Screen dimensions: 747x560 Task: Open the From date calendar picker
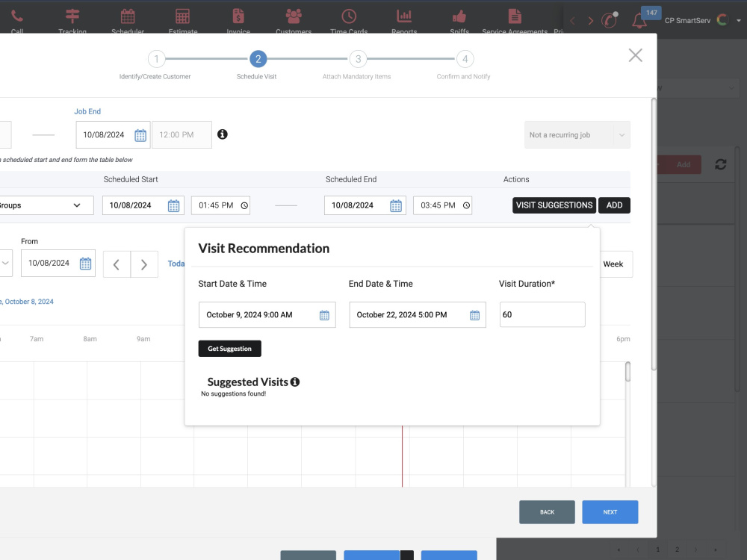coord(85,264)
